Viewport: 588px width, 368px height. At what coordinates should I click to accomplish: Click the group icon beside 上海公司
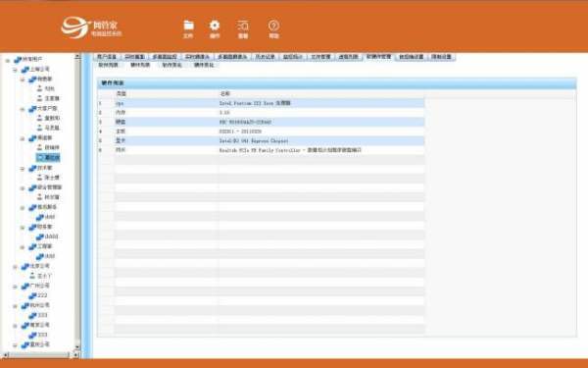tap(25, 70)
